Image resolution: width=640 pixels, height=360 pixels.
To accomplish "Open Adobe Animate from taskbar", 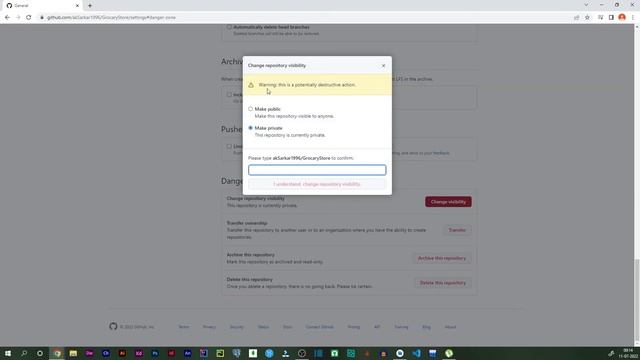I will tap(187, 353).
